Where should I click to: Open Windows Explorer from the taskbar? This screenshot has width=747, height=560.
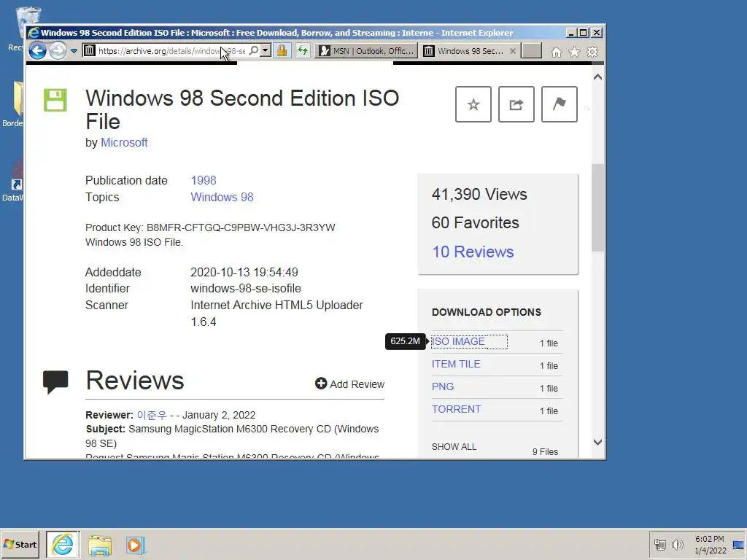click(99, 545)
